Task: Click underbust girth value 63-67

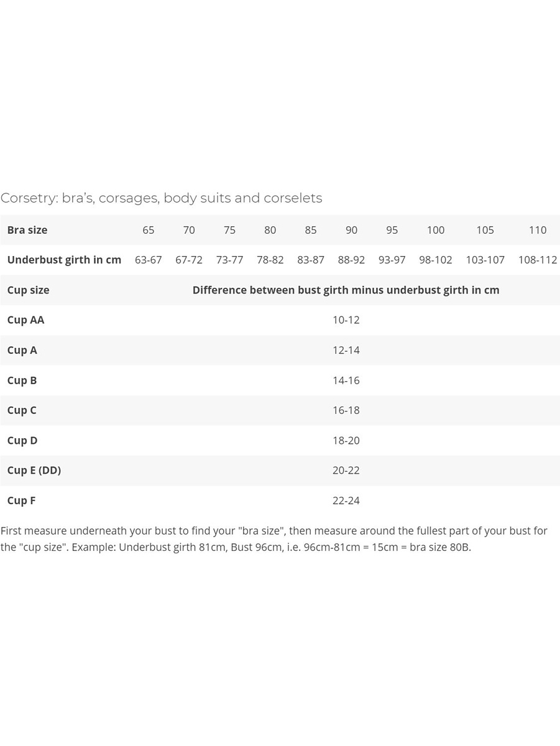Action: click(148, 260)
